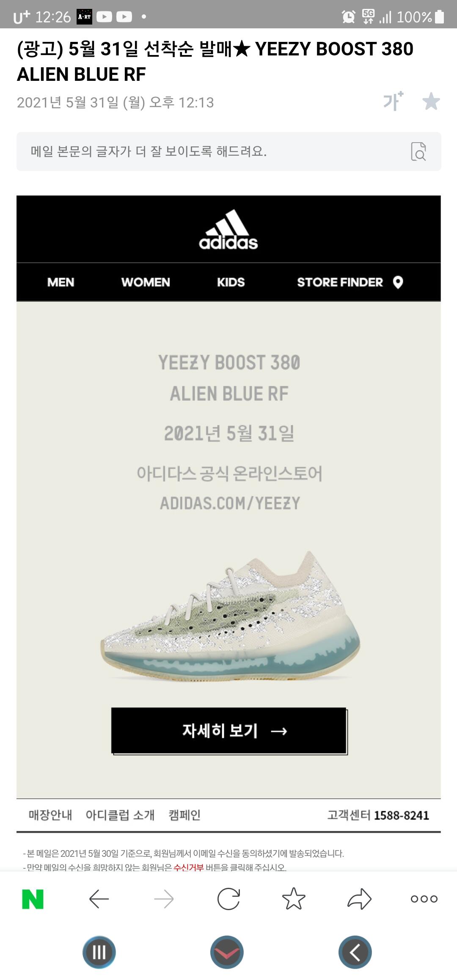Go back with the left arrow
Viewport: 457px width, 980px height.
click(99, 899)
